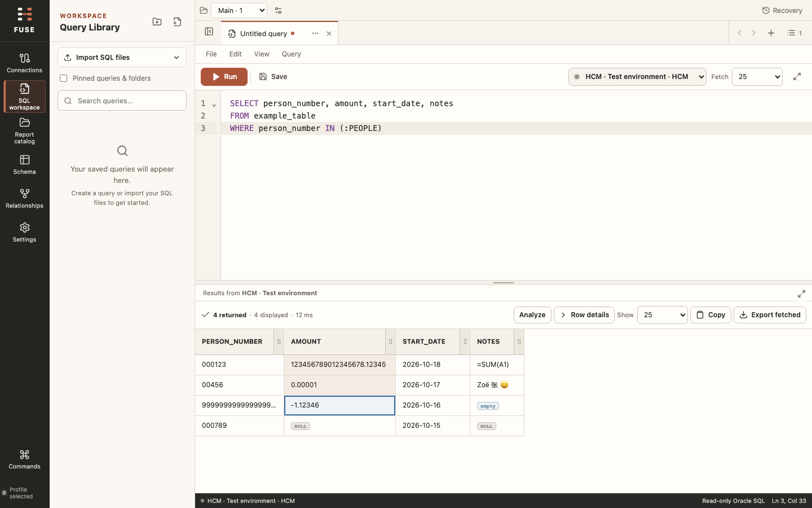This screenshot has height=508, width=812.
Task: Open the Relationships sidebar section
Action: click(x=24, y=198)
